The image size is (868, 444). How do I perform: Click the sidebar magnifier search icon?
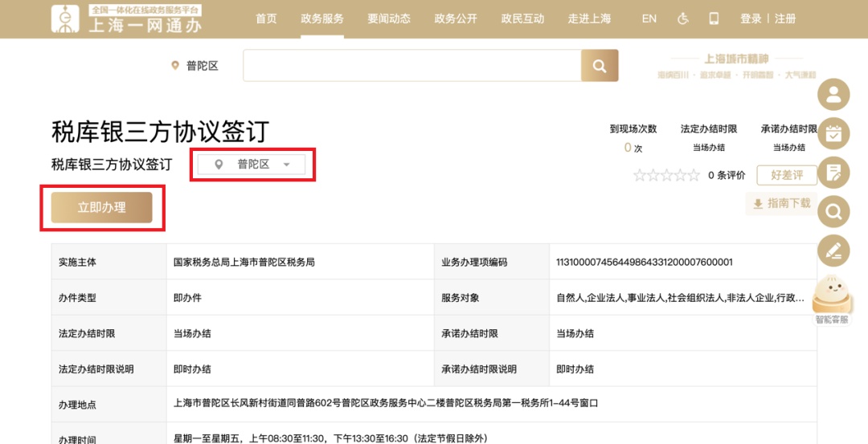tap(833, 212)
